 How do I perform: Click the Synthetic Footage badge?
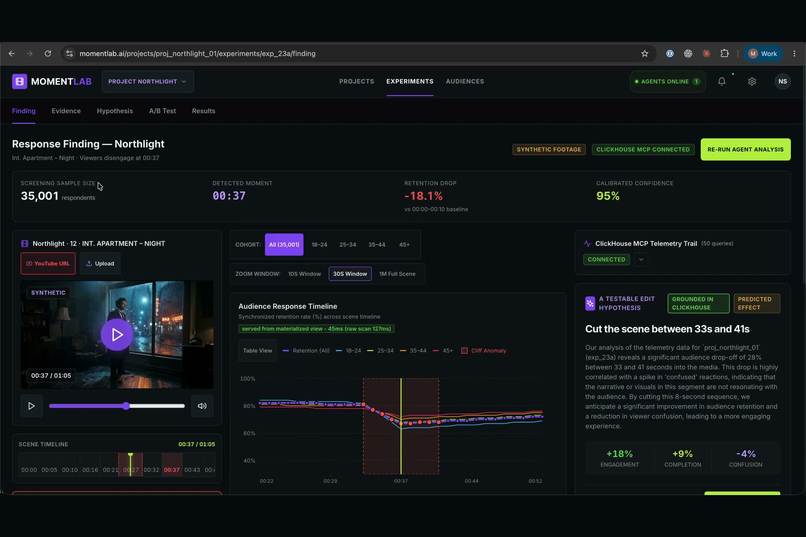548,150
